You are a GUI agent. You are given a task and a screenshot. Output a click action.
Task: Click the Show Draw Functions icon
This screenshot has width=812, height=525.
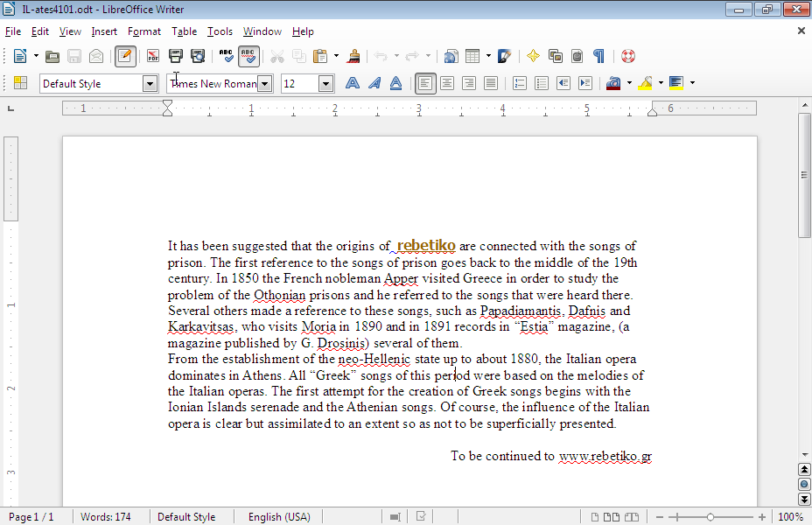(504, 56)
